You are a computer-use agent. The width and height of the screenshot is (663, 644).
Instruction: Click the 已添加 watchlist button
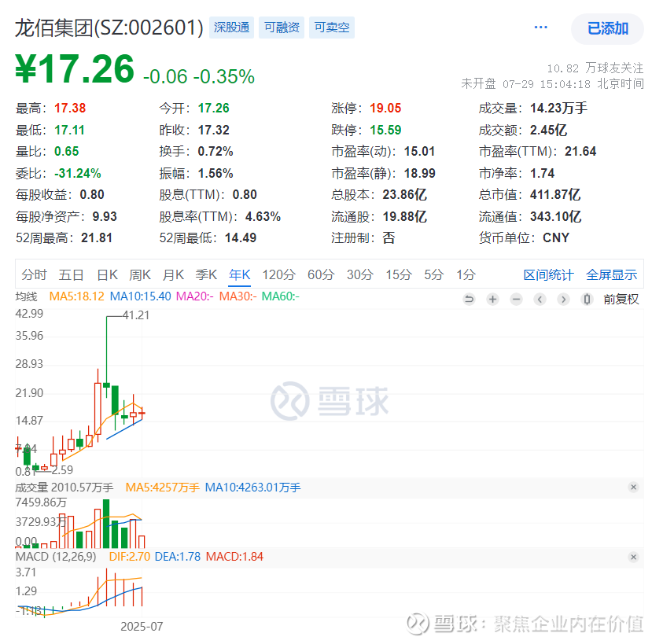coord(607,29)
